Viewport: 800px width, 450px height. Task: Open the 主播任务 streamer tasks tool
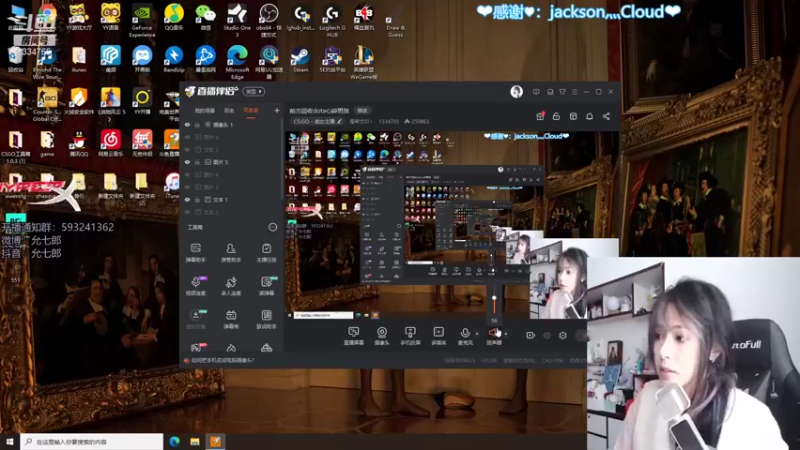[x=266, y=252]
